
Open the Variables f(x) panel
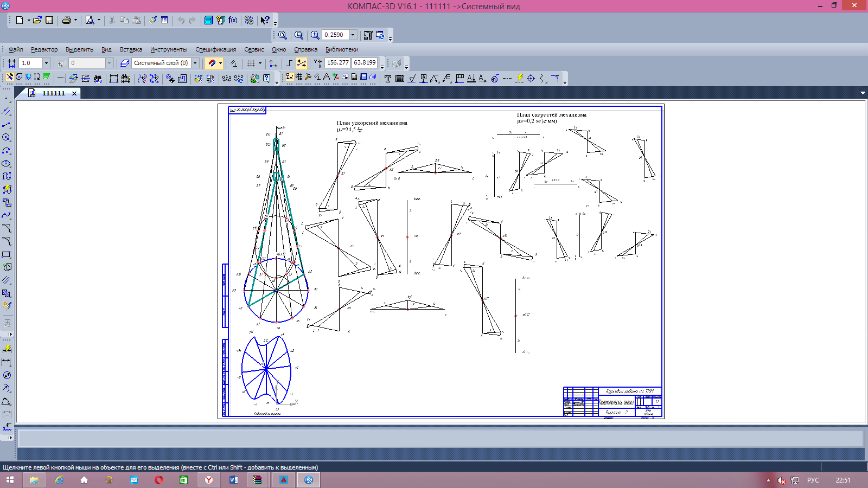(233, 20)
